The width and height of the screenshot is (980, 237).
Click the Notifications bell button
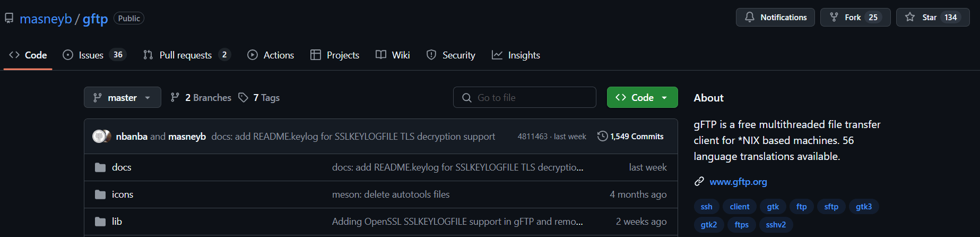[775, 18]
